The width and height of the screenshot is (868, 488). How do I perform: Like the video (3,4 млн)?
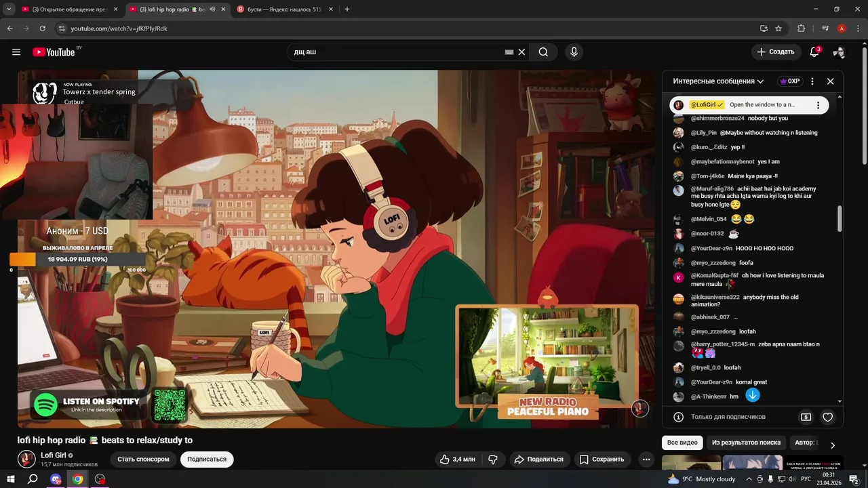(x=458, y=460)
